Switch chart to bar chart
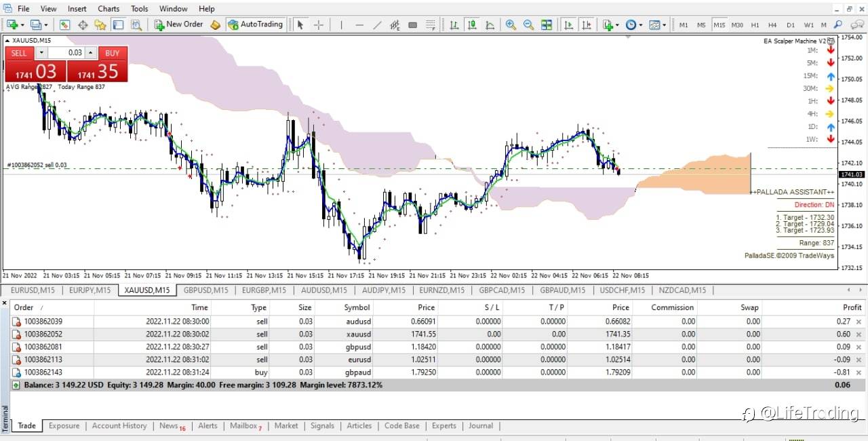Screen dimensions: 868x441 454,24
